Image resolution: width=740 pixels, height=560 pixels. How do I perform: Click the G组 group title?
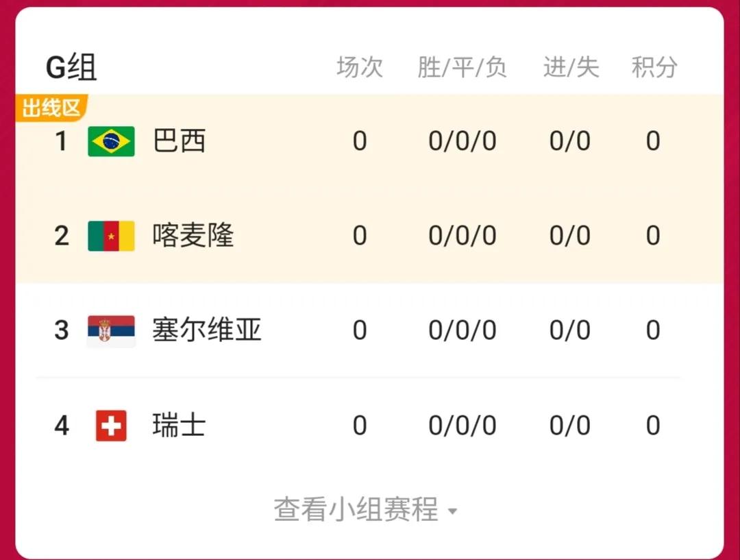tap(71, 65)
